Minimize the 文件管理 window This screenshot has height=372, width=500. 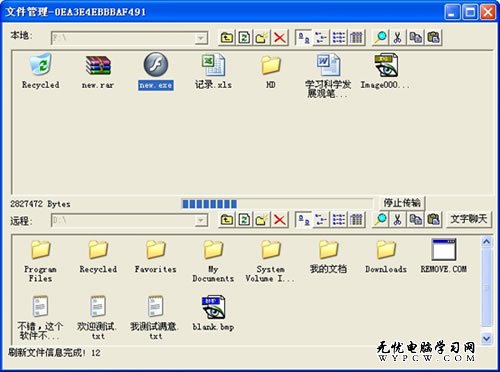coord(452,12)
